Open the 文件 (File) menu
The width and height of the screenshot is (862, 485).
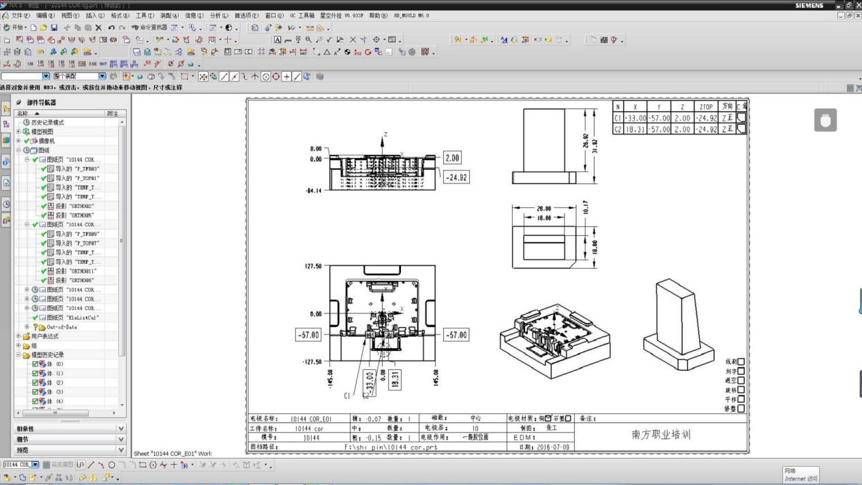tap(19, 15)
